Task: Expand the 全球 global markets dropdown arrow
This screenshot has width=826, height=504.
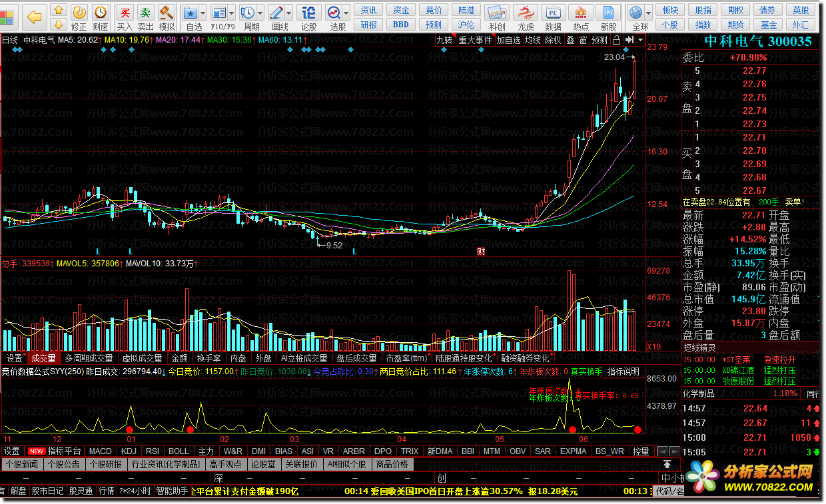Action: click(x=649, y=12)
